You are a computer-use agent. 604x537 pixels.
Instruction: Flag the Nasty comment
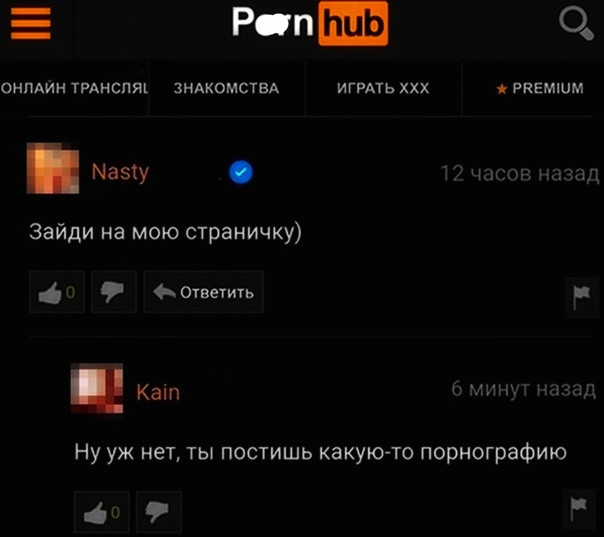click(x=581, y=297)
